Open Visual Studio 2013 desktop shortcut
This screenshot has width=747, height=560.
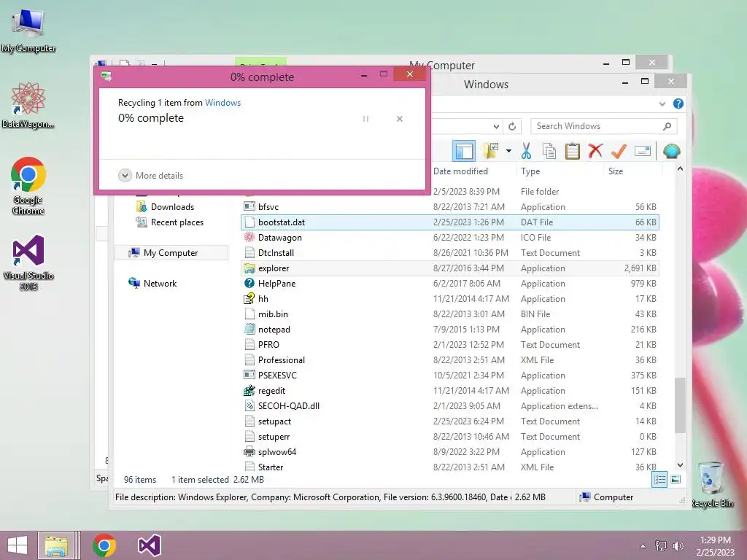coord(28,262)
